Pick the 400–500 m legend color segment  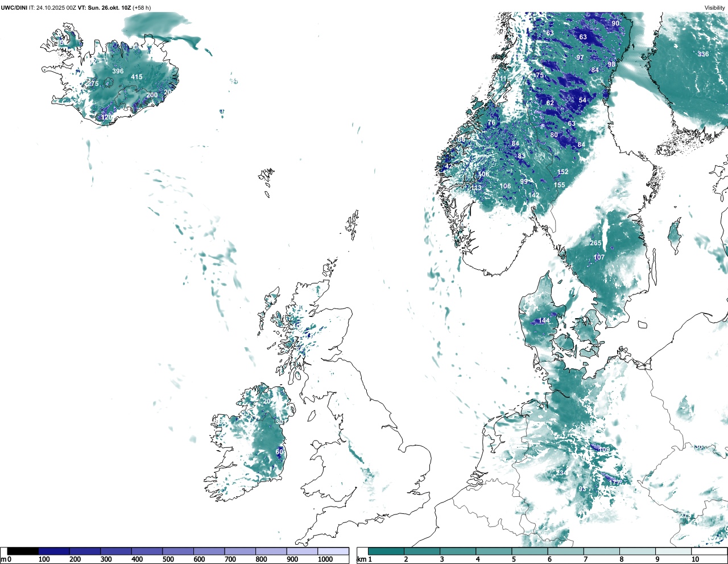[x=147, y=551]
